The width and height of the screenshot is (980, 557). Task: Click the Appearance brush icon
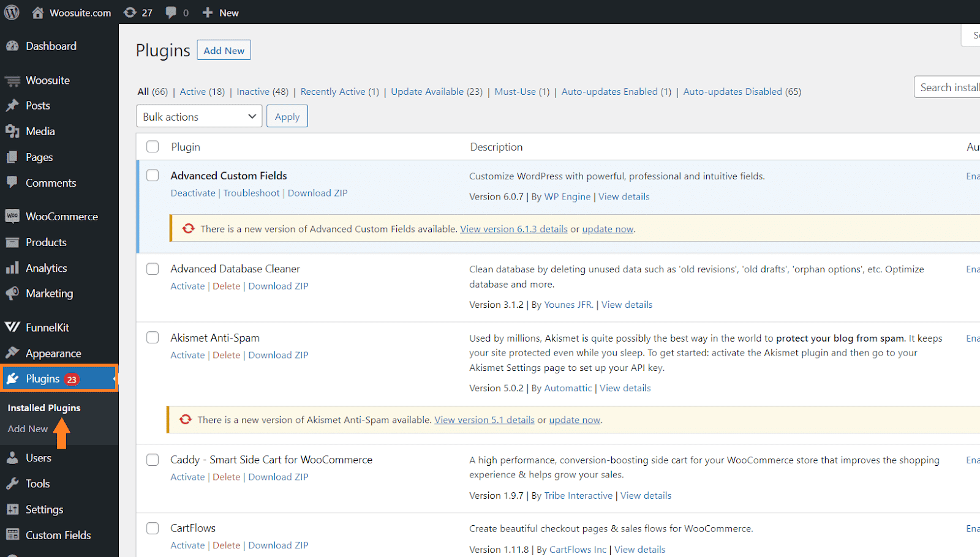point(13,353)
